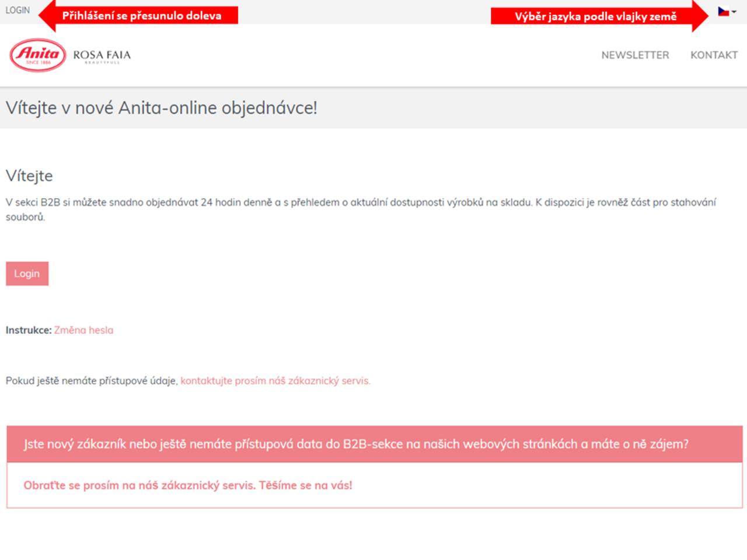Click the Anita oval logo
The width and height of the screenshot is (747, 560).
(x=38, y=55)
